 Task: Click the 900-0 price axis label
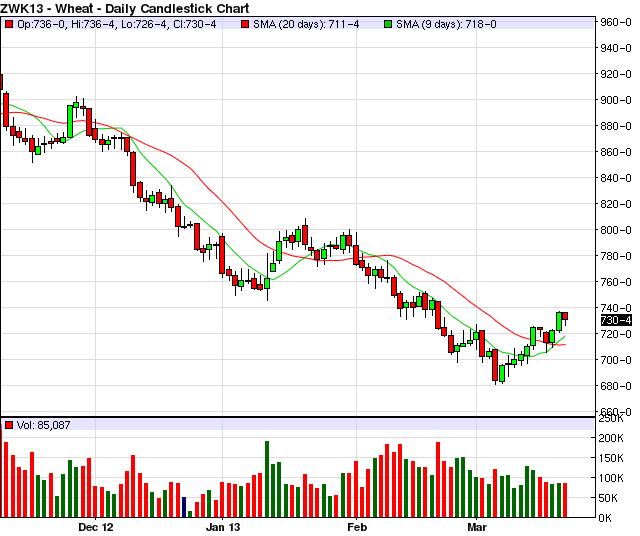click(x=616, y=100)
